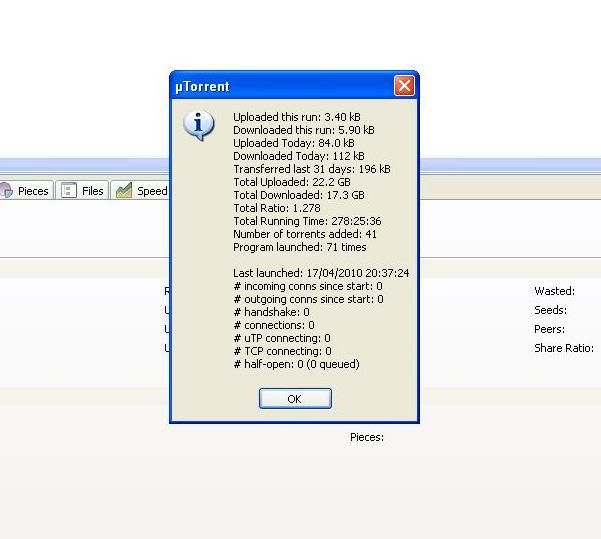Click the Pieces tab pie icon

[6, 191]
